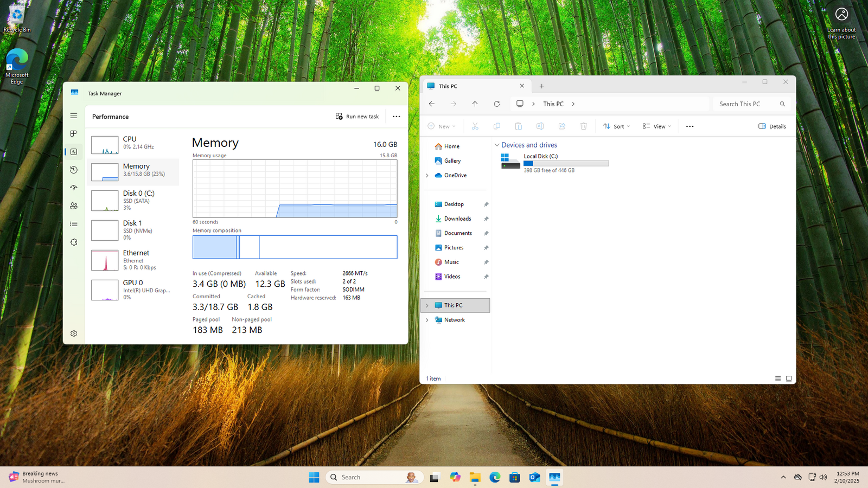The image size is (868, 488).
Task: Open Processes page in Task Manager sidebar
Action: [74, 133]
